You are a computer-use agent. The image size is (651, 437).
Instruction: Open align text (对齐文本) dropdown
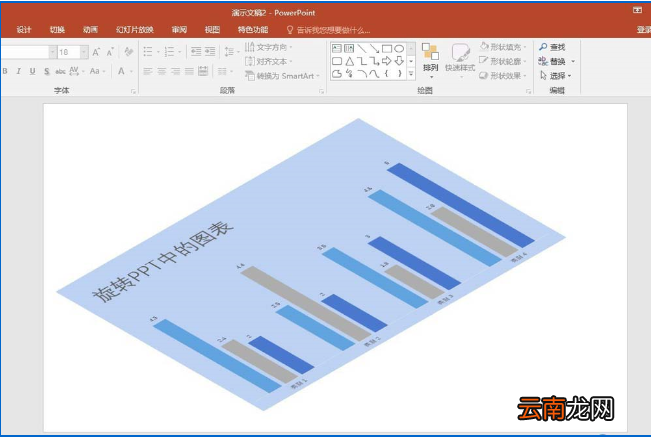click(268, 61)
